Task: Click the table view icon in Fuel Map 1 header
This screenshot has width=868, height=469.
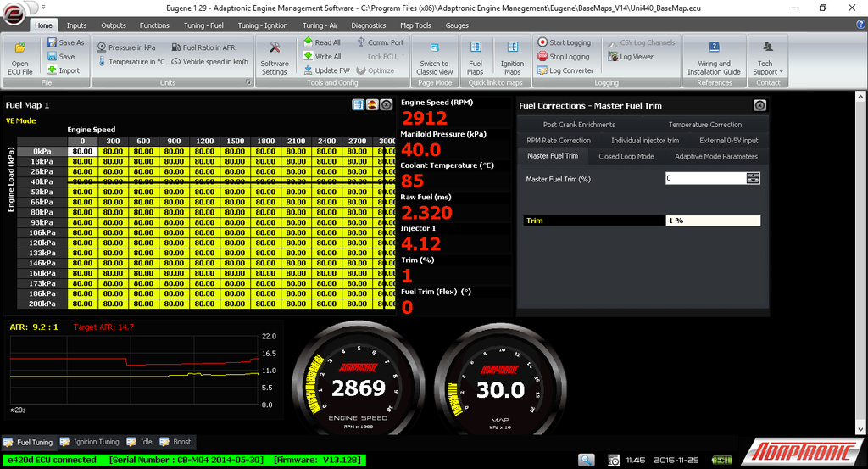Action: point(359,104)
